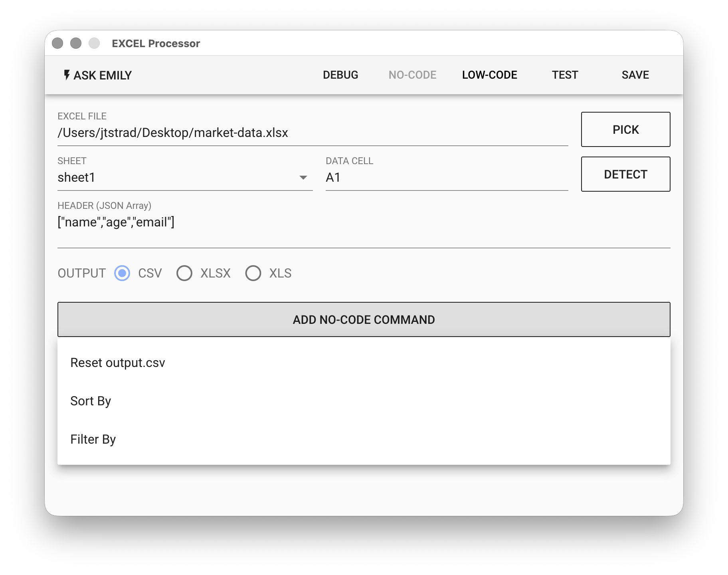Toggle the ADD NO-CODE COMMAND menu

coord(364,319)
